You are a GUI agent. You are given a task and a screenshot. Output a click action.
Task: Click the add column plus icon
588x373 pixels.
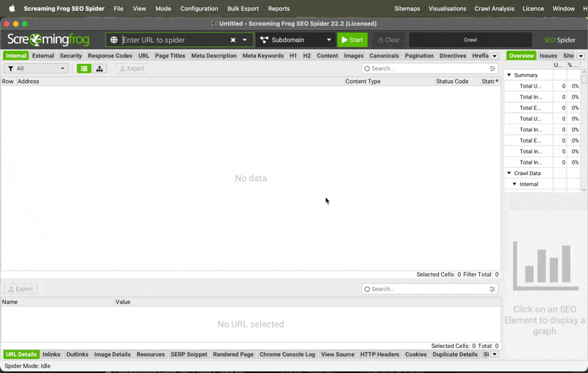point(497,81)
